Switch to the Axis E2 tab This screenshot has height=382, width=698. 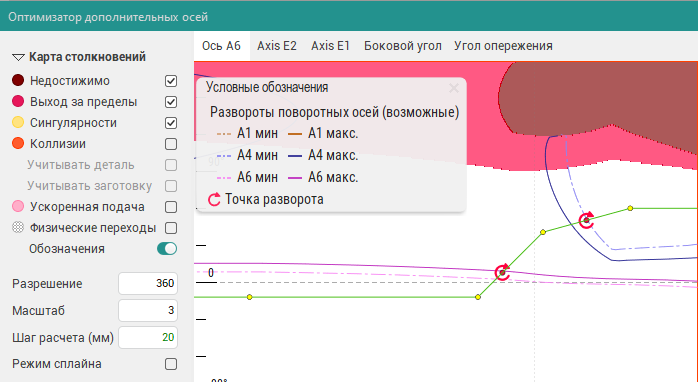[277, 46]
